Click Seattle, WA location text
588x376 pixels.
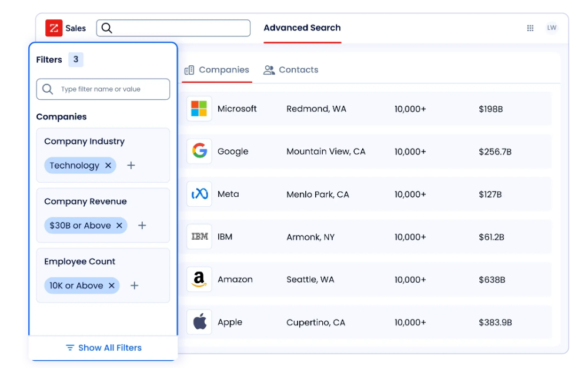(x=310, y=280)
